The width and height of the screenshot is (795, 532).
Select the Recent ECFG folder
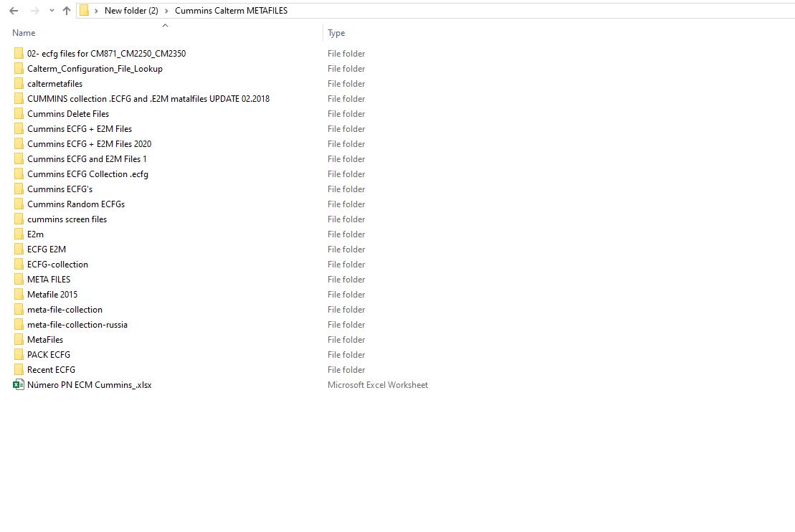51,370
